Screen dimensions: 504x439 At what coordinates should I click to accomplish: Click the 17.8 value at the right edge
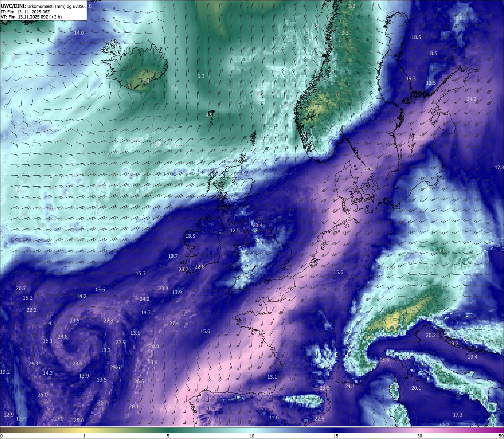[499, 168]
